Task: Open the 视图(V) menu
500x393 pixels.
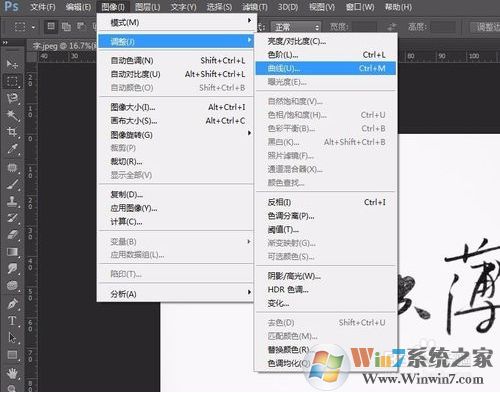Action: tap(322, 7)
